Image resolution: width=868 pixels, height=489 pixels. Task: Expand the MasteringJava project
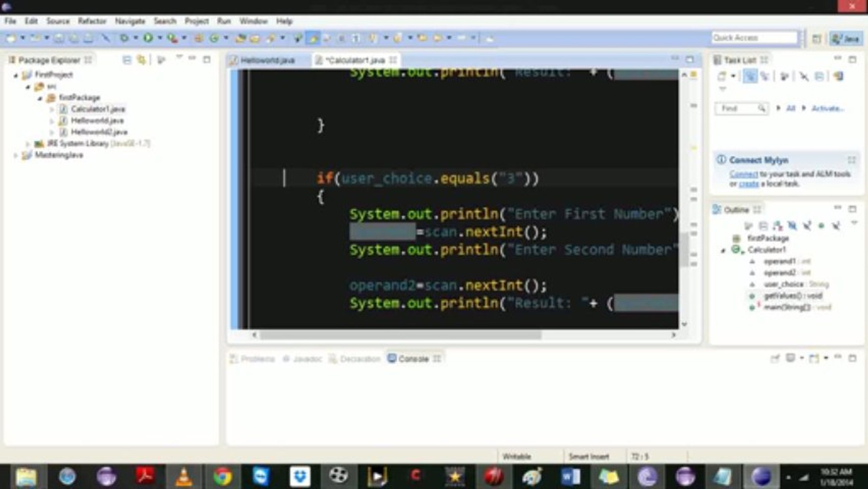tap(15, 155)
